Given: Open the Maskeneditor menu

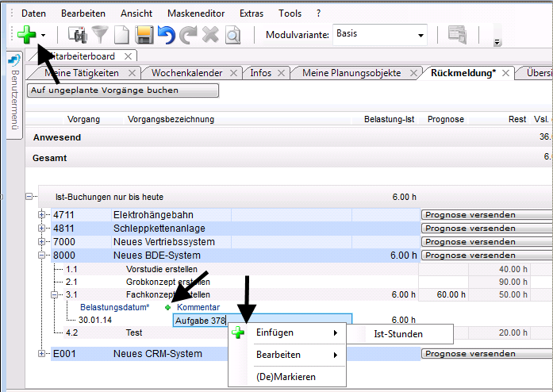Looking at the screenshot, I should (x=196, y=13).
